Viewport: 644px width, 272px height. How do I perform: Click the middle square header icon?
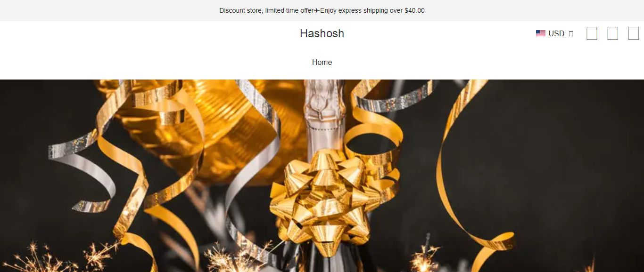[612, 33]
